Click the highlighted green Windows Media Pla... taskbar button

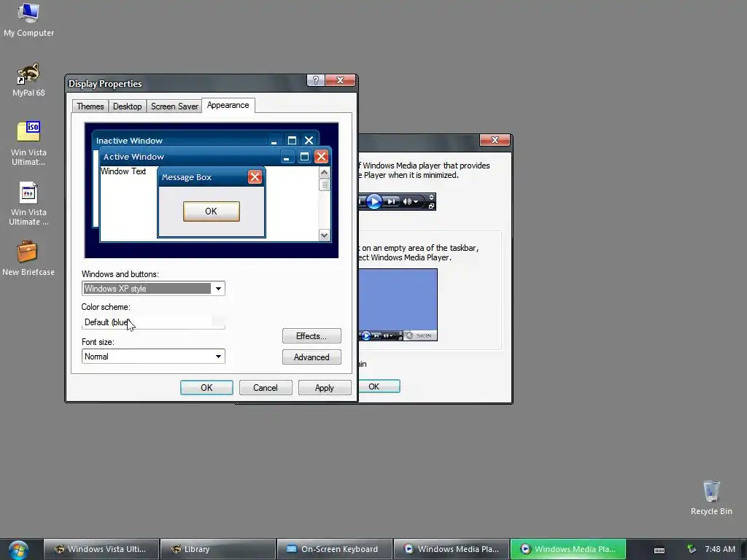(568, 549)
